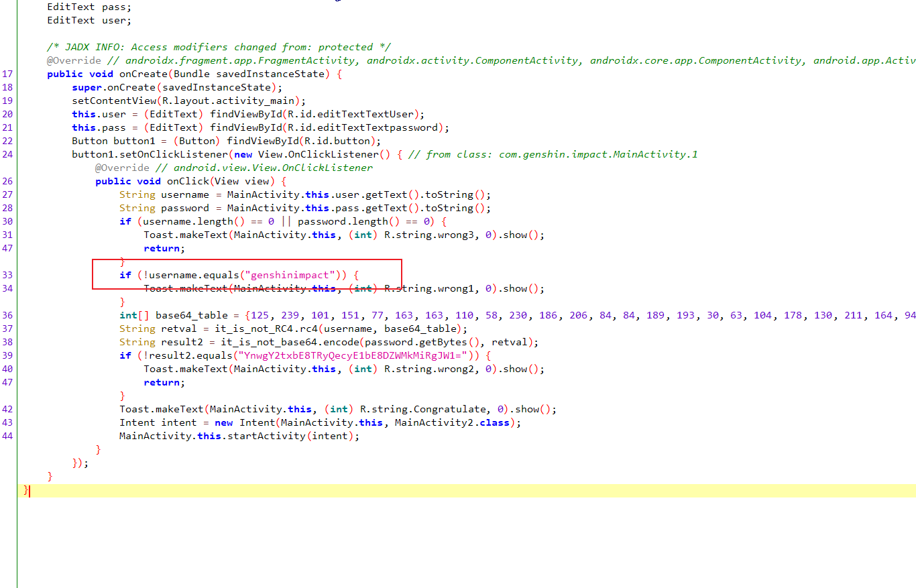Click gutter line number 17
Image resolution: width=916 pixels, height=588 pixels.
pyautogui.click(x=7, y=74)
